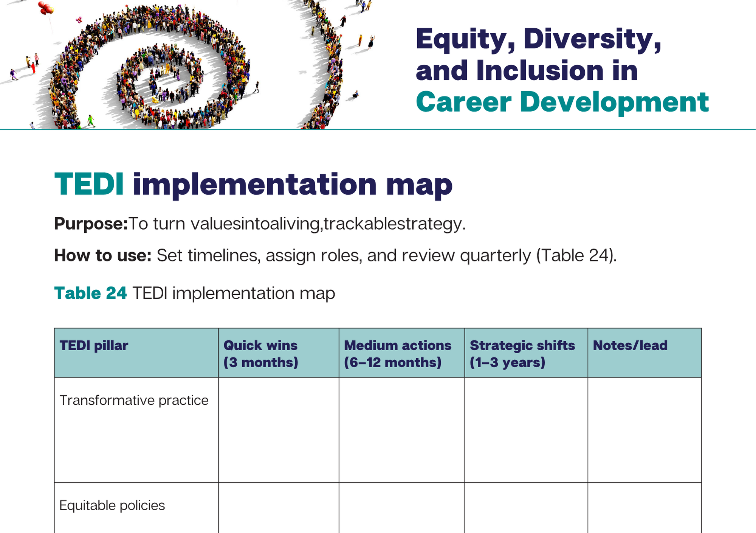
Task: Click the 'TEDI implementation map' main heading
Action: point(253,185)
